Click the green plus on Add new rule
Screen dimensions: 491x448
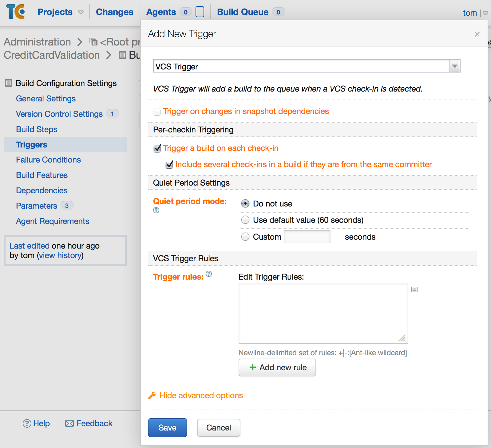click(253, 367)
